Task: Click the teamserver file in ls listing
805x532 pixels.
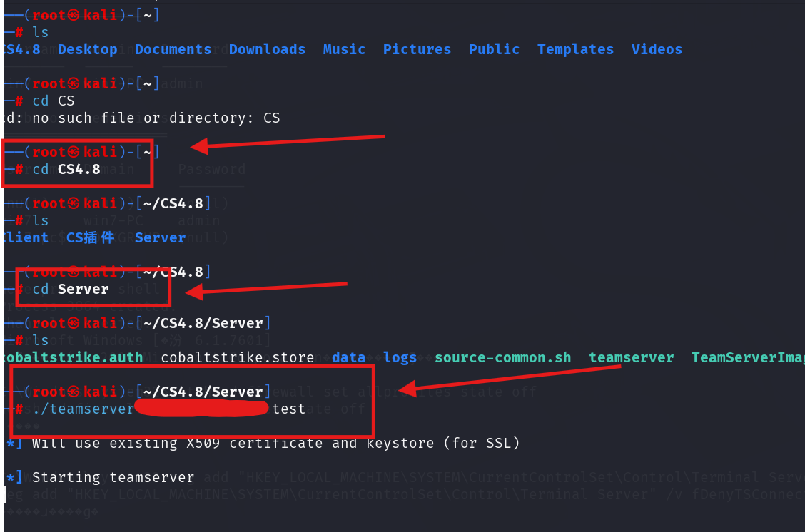Action: click(x=631, y=357)
